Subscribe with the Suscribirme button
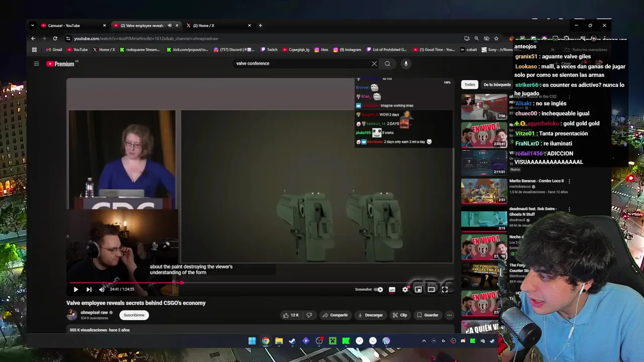The height and width of the screenshot is (362, 644). pyautogui.click(x=134, y=315)
